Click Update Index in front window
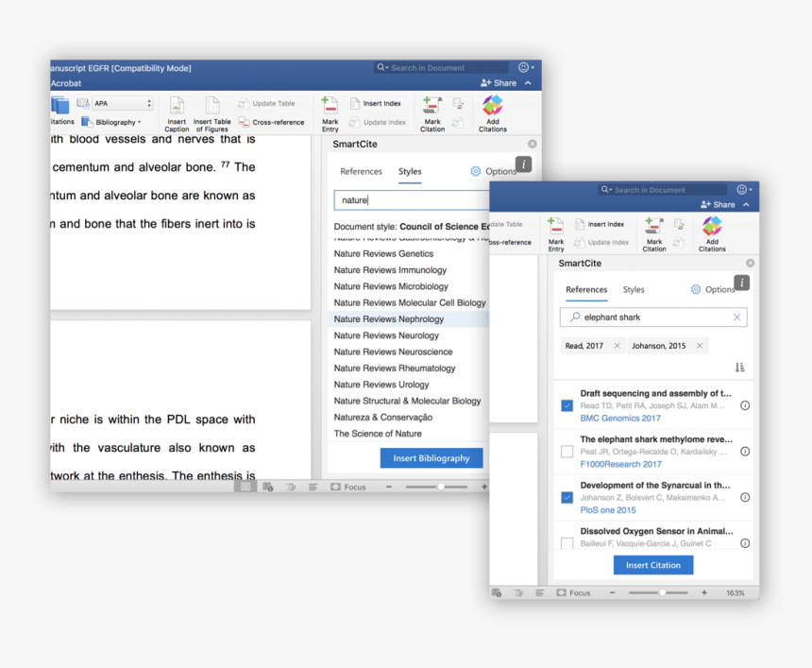The width and height of the screenshot is (812, 668). pos(601,243)
